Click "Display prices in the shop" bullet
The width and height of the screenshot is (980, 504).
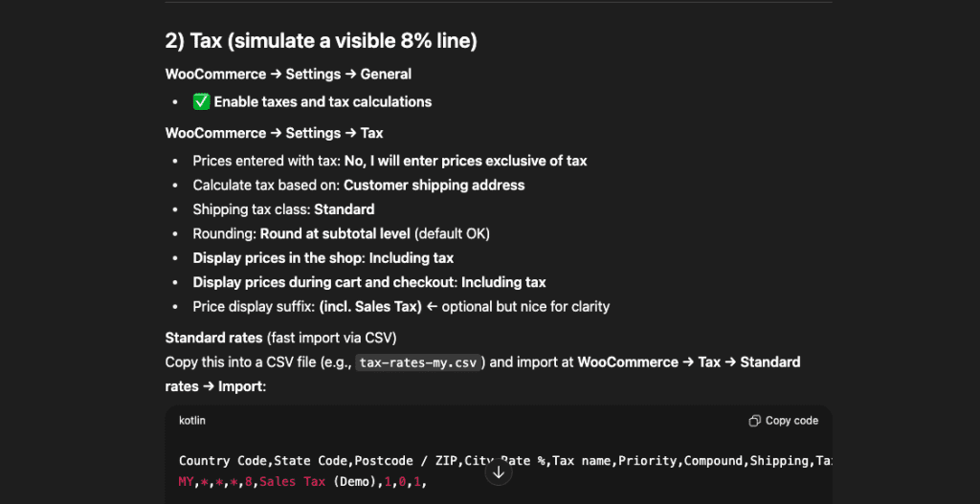323,257
